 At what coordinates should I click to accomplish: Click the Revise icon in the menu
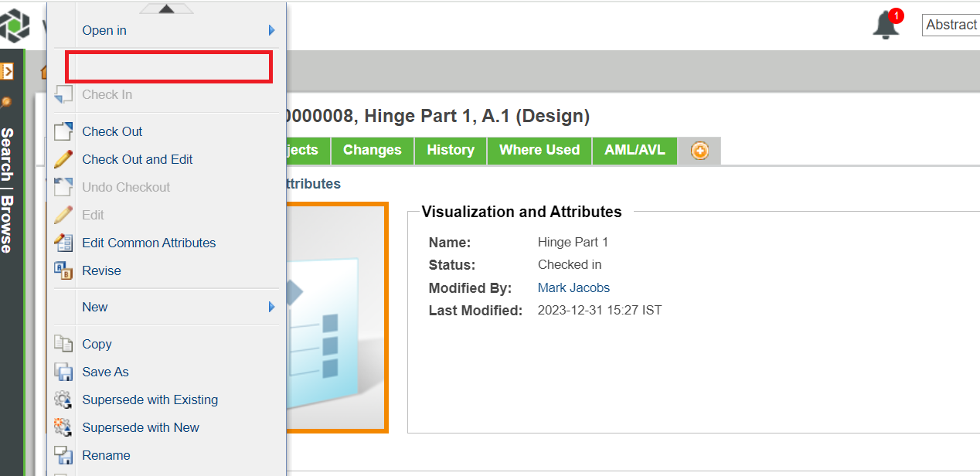coord(65,270)
